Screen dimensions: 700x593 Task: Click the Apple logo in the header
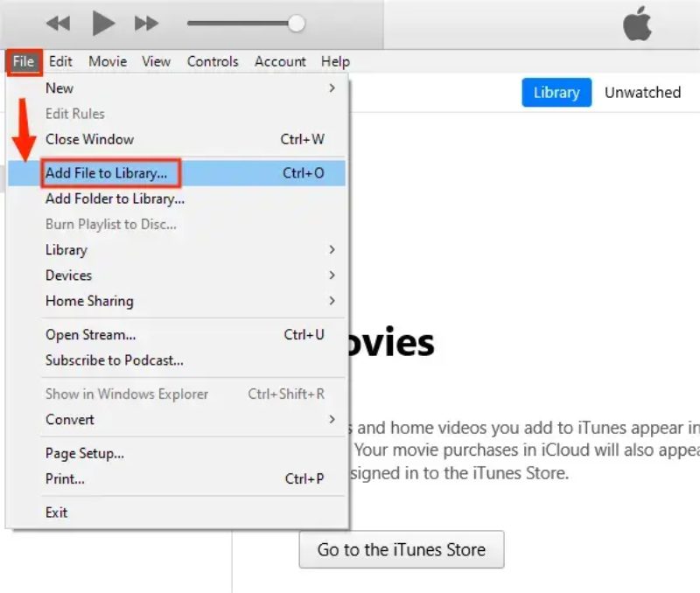[x=637, y=24]
